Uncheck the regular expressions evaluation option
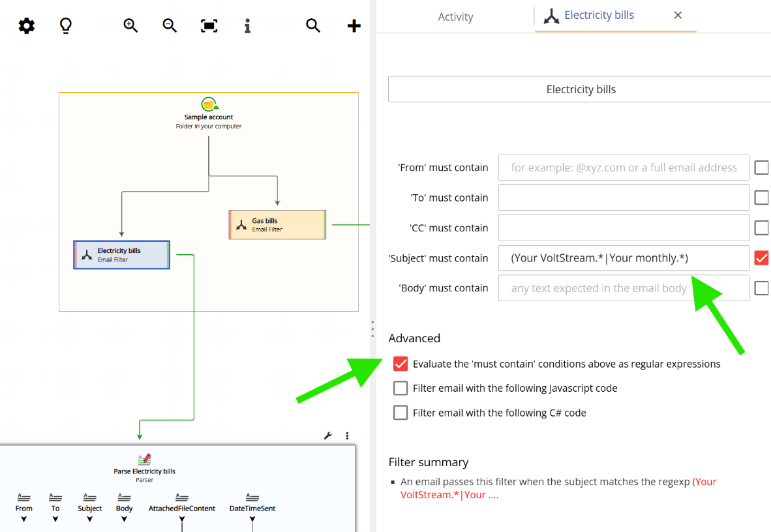 coord(401,363)
